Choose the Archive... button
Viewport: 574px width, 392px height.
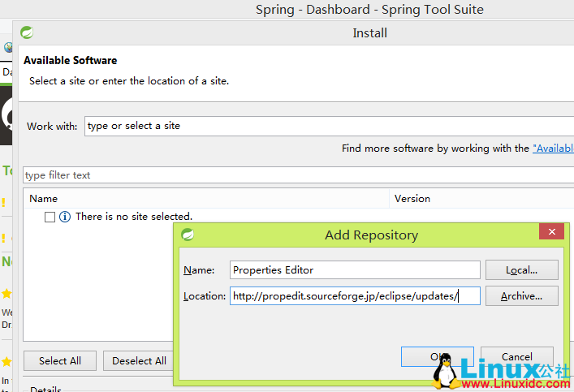(522, 295)
